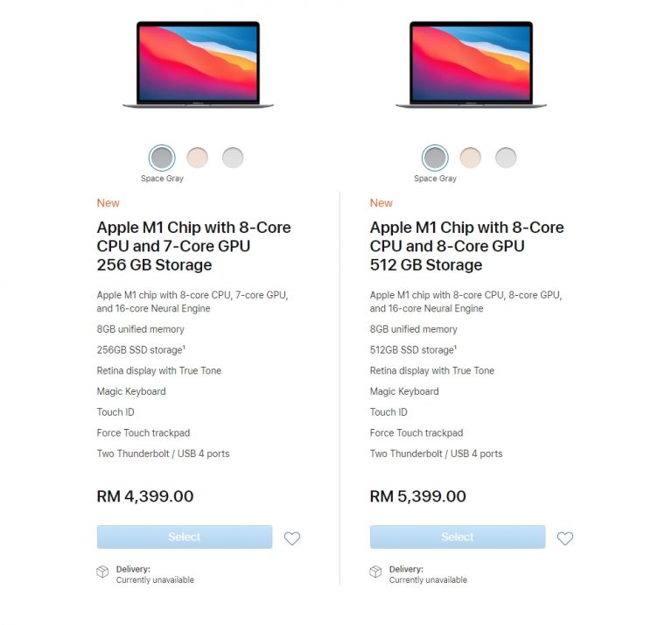
Task: Select Silver color swatch for 512 GB model
Action: (x=506, y=158)
